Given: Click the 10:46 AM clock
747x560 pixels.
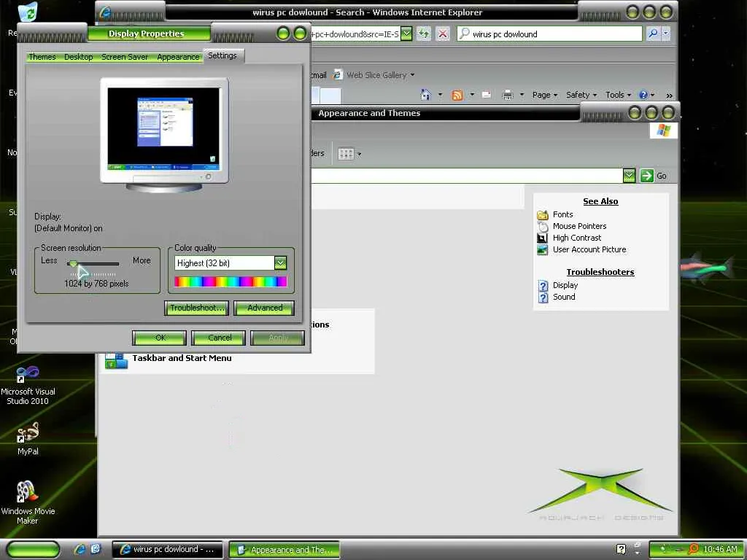Looking at the screenshot, I should pyautogui.click(x=720, y=550).
